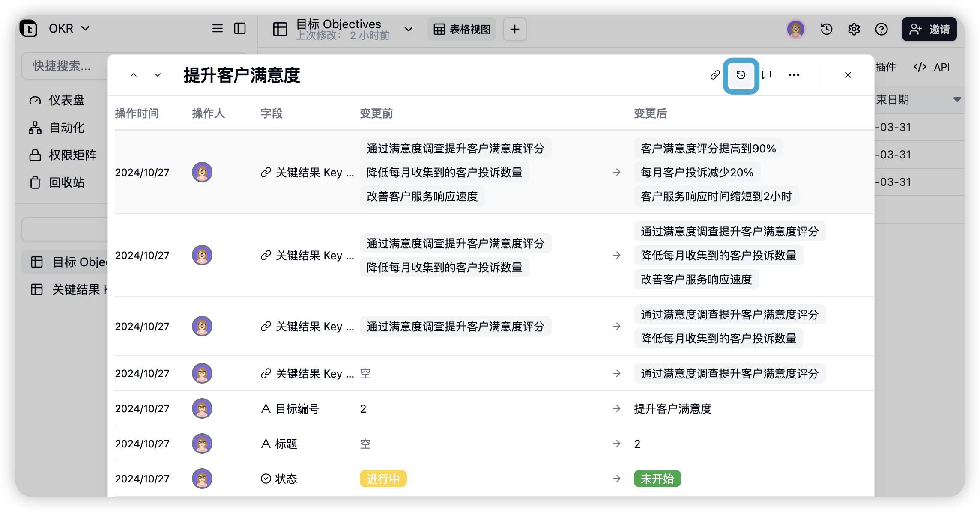This screenshot has height=512, width=980.
Task: Open the record comments panel
Action: pos(767,75)
